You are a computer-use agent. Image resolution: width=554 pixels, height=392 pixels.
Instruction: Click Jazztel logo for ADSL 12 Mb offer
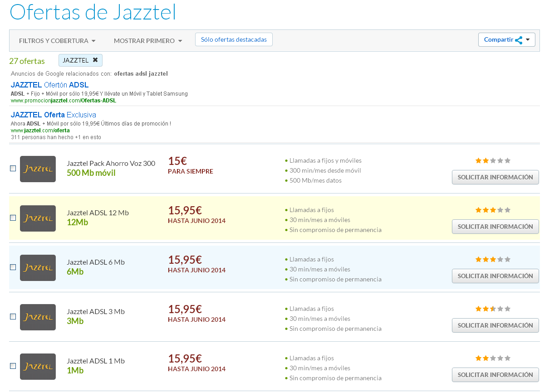tap(38, 218)
